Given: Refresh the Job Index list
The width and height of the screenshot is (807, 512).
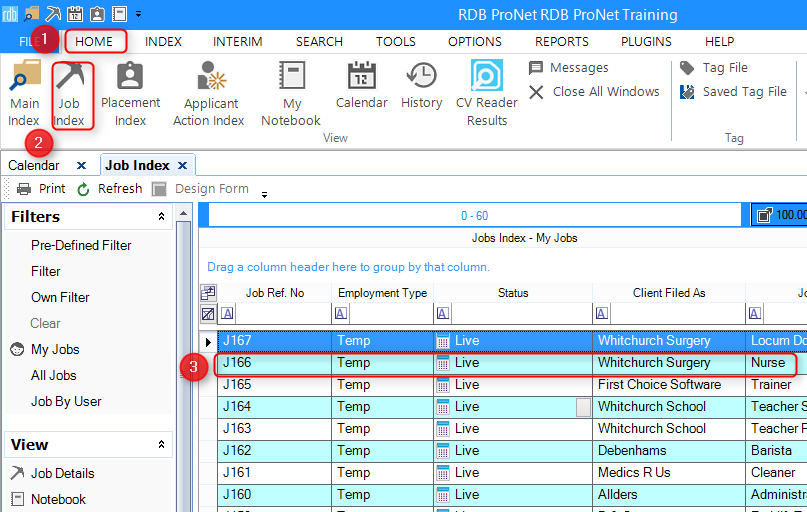Looking at the screenshot, I should [110, 189].
